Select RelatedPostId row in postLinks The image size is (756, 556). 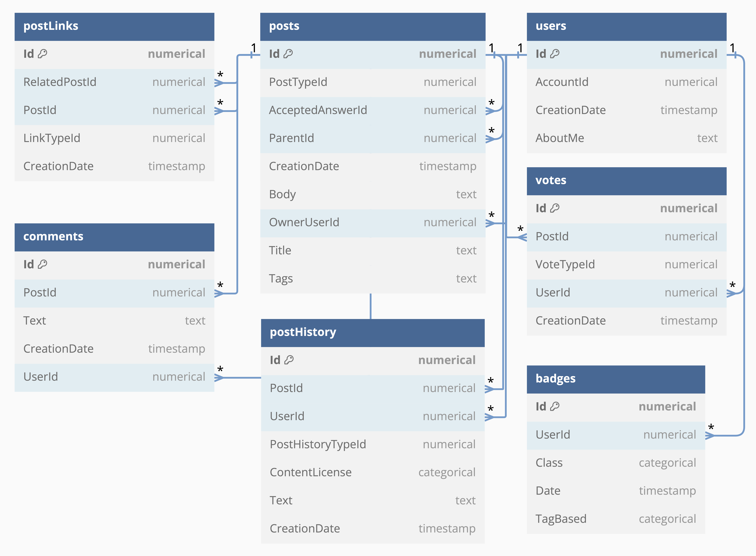pos(114,82)
